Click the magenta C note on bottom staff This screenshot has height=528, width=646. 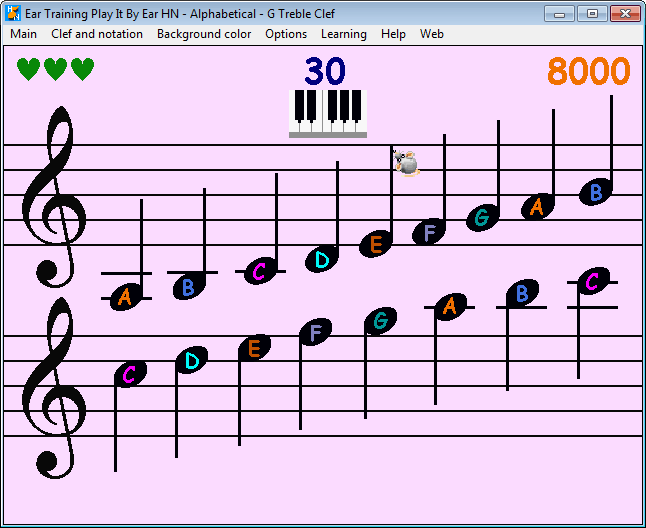[130, 374]
